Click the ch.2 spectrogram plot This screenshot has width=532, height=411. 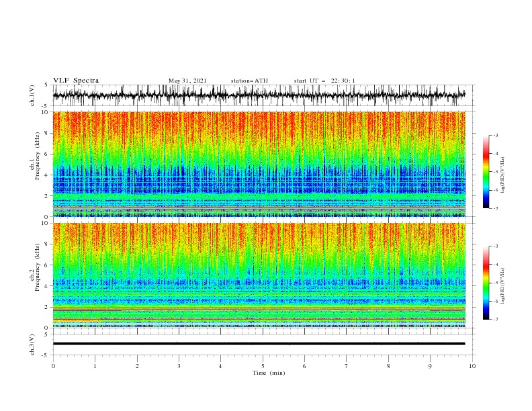(259, 275)
